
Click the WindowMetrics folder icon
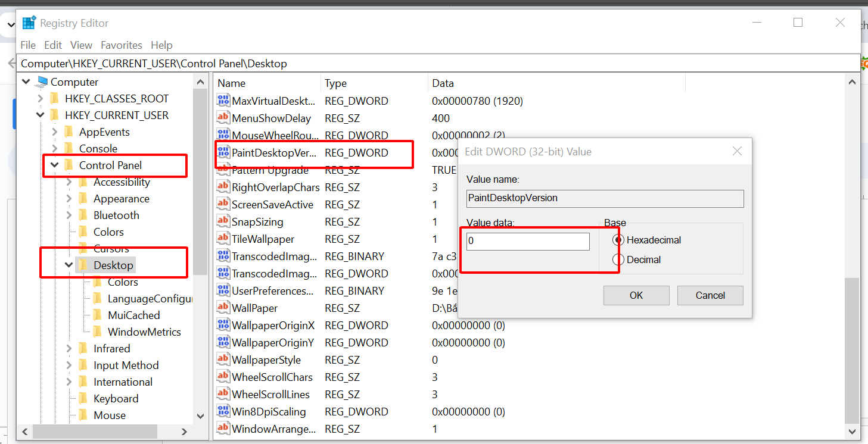point(98,332)
